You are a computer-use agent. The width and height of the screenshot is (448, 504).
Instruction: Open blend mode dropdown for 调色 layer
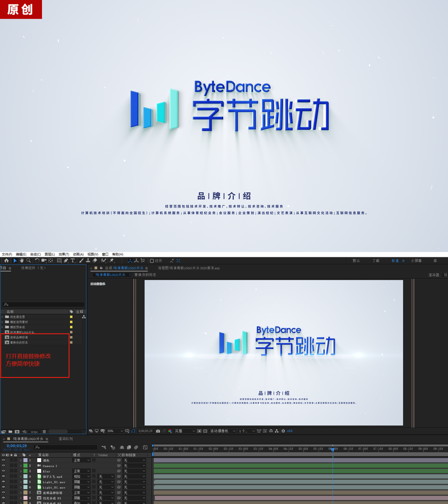[82, 460]
